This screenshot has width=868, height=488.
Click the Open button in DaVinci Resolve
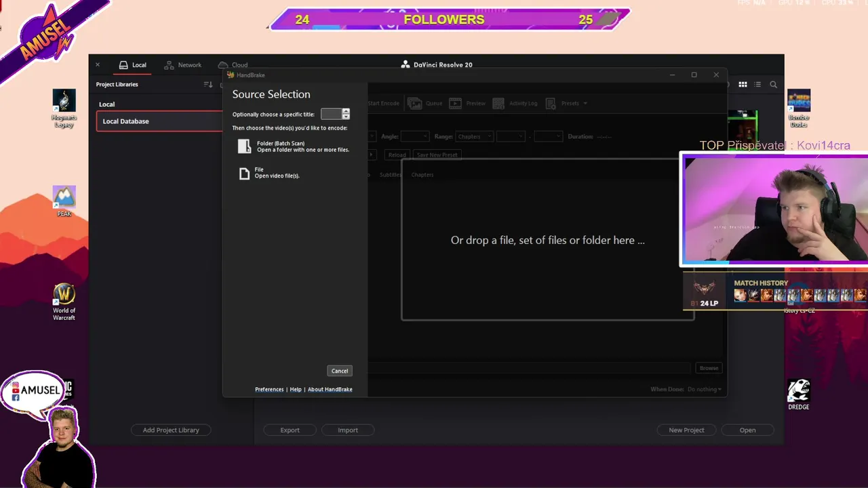pos(747,430)
